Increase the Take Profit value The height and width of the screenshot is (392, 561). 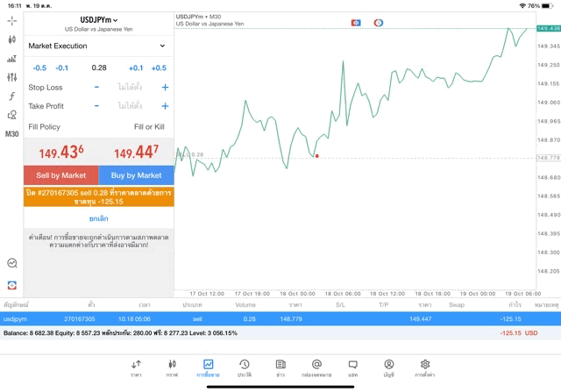(x=165, y=106)
